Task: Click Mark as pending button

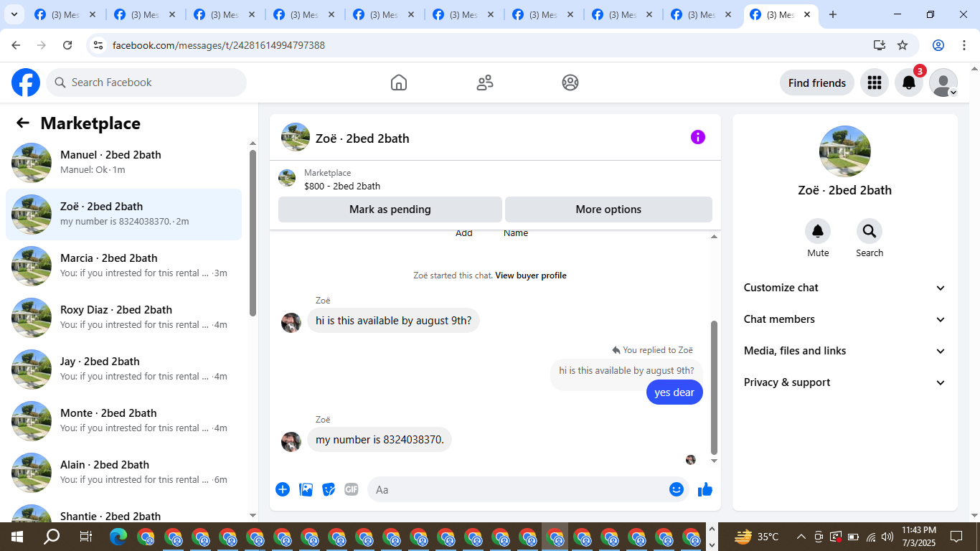Action: click(x=390, y=209)
